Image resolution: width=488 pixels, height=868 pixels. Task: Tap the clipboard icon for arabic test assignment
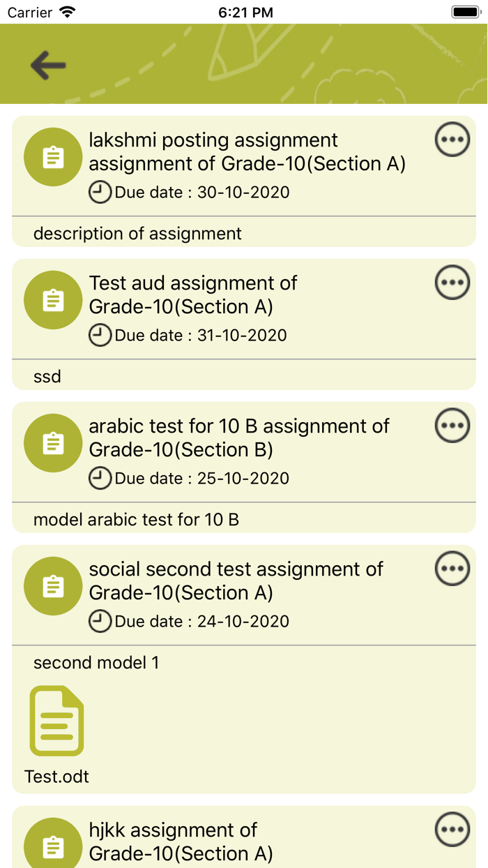tap(53, 443)
